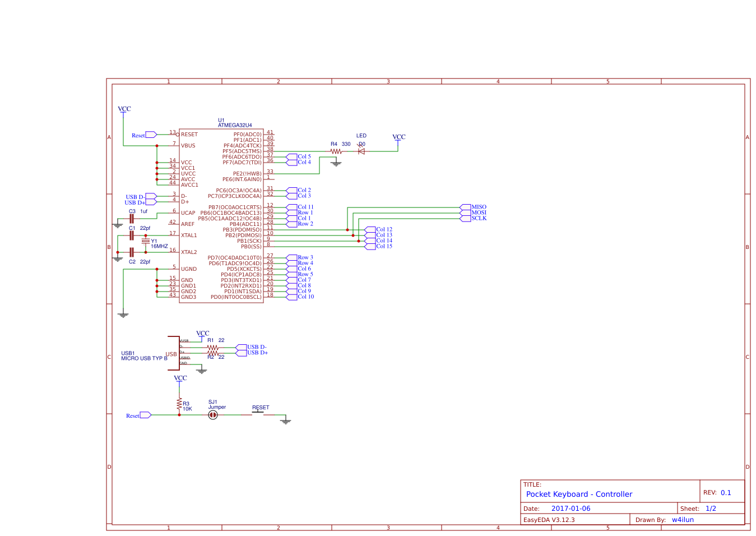The height and width of the screenshot is (536, 756).
Task: Click the date value 2017-01-06
Action: (571, 509)
